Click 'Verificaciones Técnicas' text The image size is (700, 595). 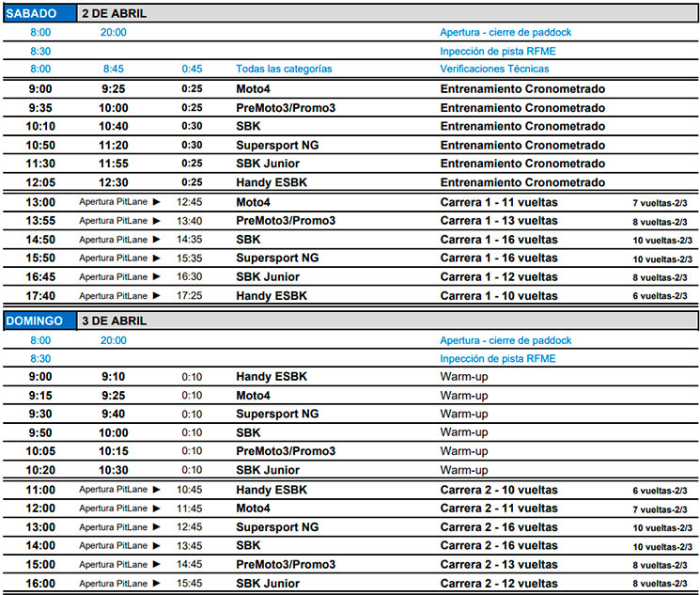[494, 69]
